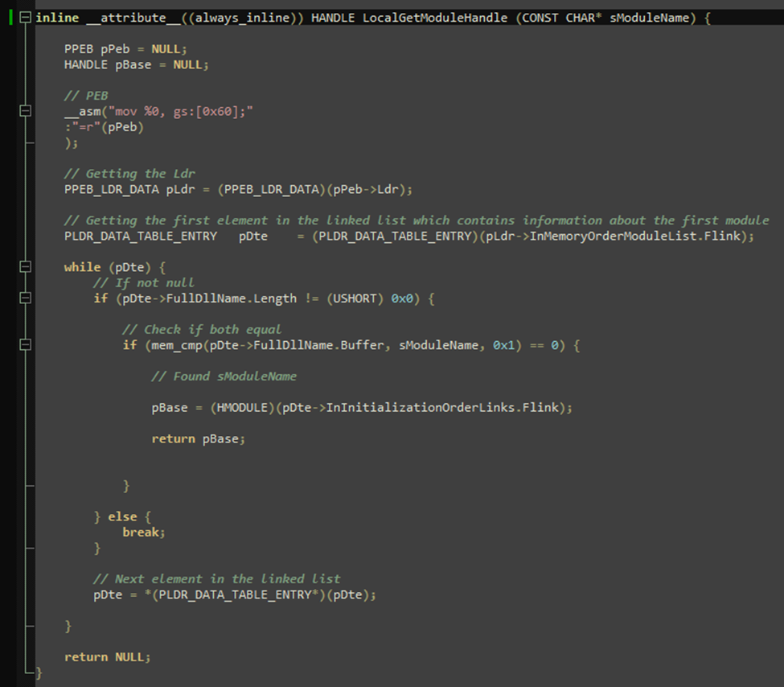Click 'PPEB_LDR_DATA pLdr' declaration
The width and height of the screenshot is (784, 687).
[x=129, y=189]
